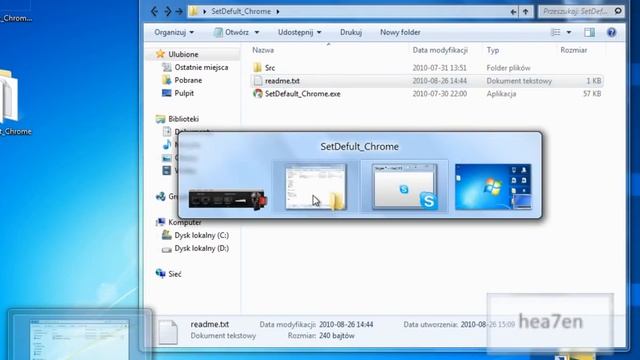Select Ulubione in the navigation pane
Image resolution: width=640 pixels, height=360 pixels.
[x=183, y=54]
